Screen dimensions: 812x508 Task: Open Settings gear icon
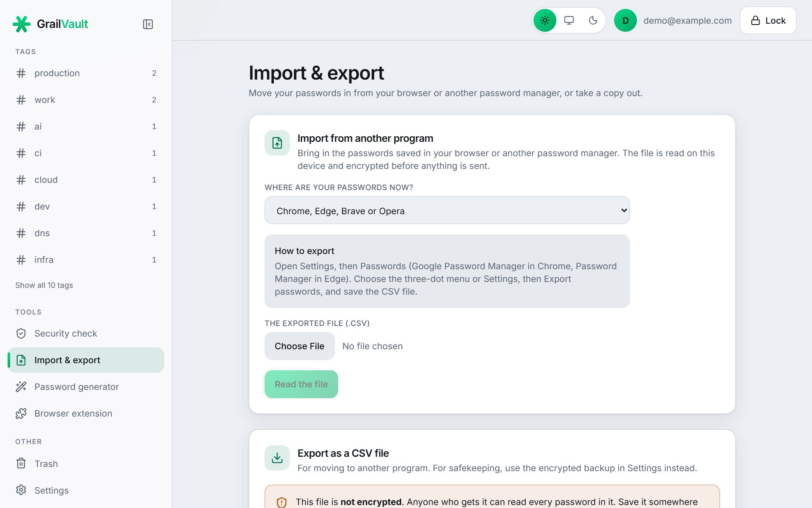21,490
